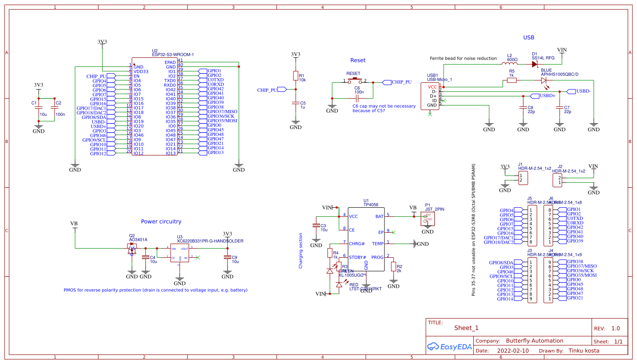Select the J2 two-pin VIN header
Image resolution: width=637 pixels, height=364 pixels.
point(557,180)
